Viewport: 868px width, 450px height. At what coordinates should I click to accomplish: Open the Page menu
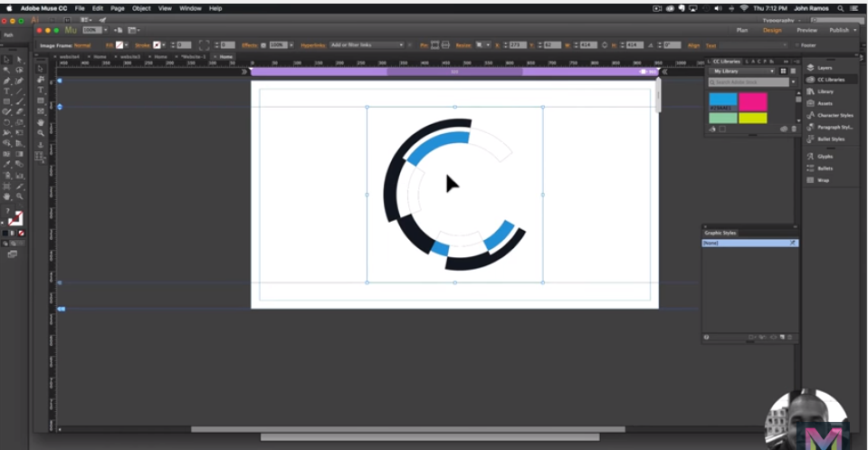point(118,8)
